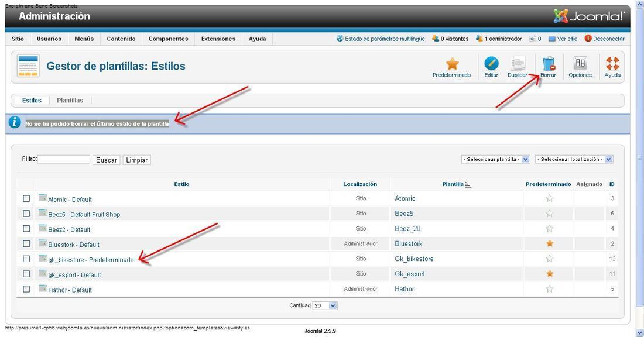Image resolution: width=644 pixels, height=337 pixels.
Task: Click preview icon beside Beez2 - Default
Action: pos(42,228)
